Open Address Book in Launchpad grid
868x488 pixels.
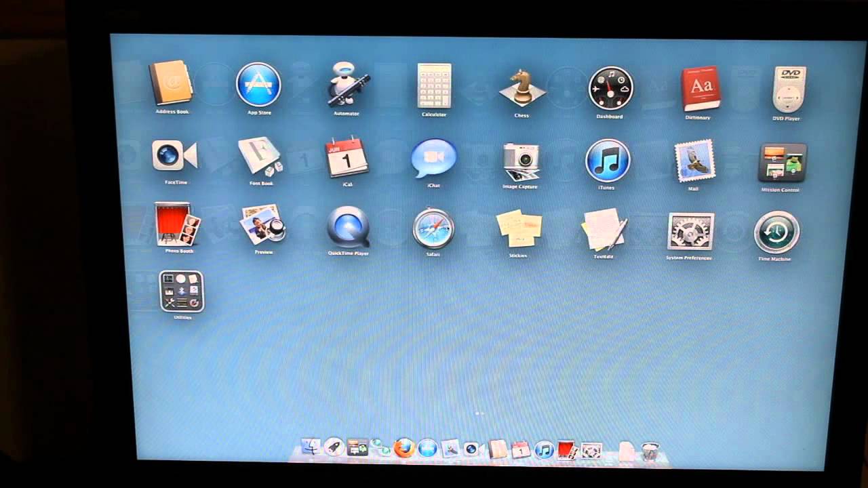tap(172, 83)
